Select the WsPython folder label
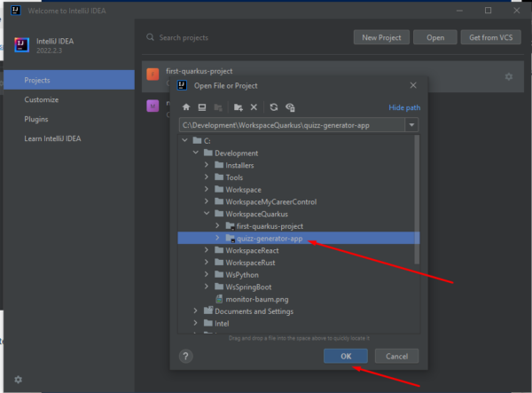Screen dimensions: 532x393 [x=242, y=275]
